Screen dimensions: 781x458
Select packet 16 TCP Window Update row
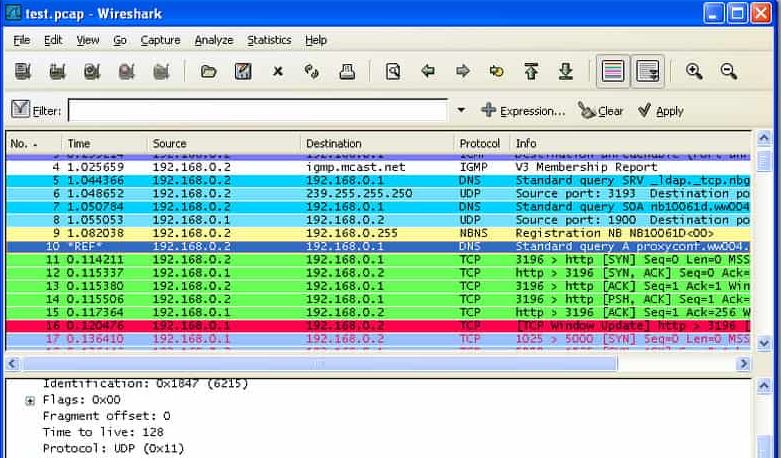coord(378,326)
